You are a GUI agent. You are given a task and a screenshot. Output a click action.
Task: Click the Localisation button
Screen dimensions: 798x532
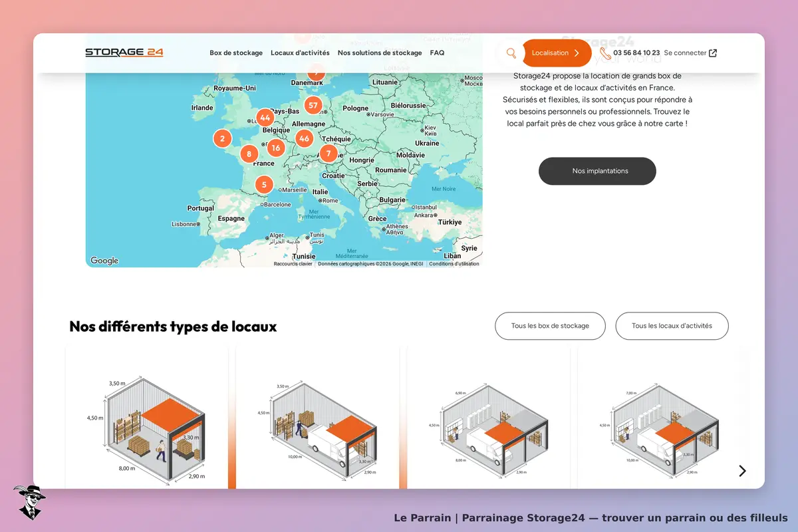pyautogui.click(x=557, y=53)
